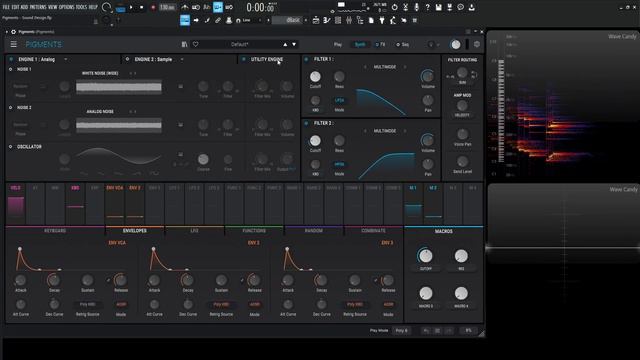This screenshot has height=360, width=640.
Task: Click the Filter 2 Cutoff knob
Action: (315, 141)
